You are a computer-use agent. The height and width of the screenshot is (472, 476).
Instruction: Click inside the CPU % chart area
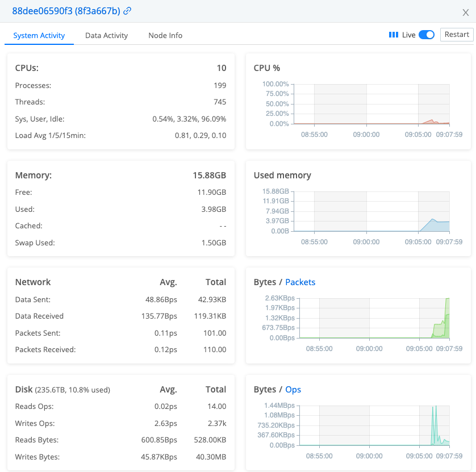click(x=369, y=105)
